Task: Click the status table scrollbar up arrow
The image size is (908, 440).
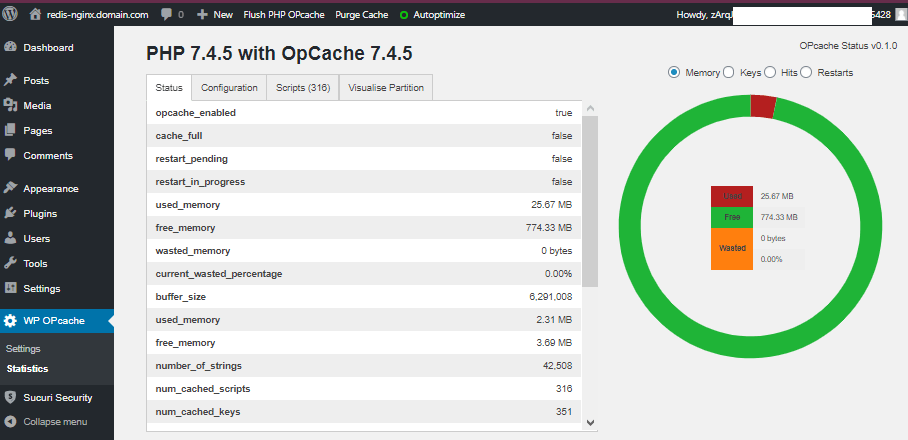Action: 590,108
